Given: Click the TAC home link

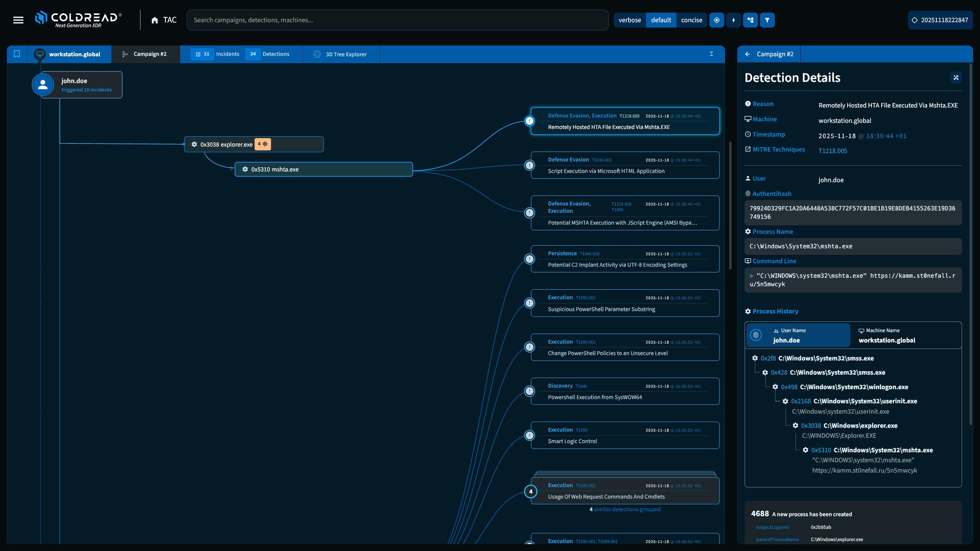Looking at the screenshot, I should coord(164,20).
